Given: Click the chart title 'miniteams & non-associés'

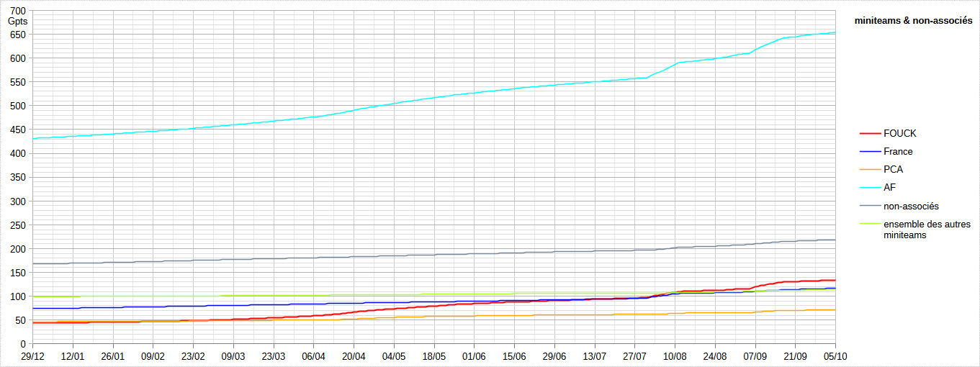Looking at the screenshot, I should pyautogui.click(x=913, y=21).
